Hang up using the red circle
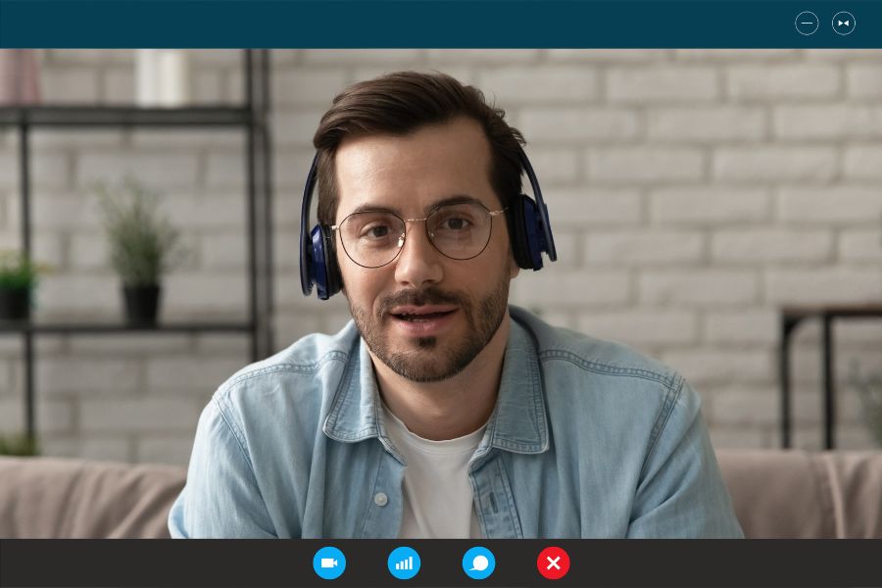Screen dimensions: 882x588 [x=553, y=563]
